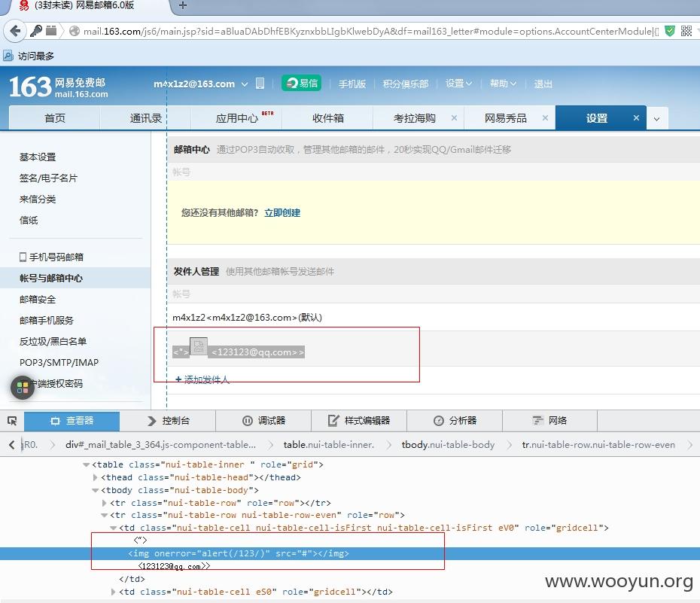
Task: Click the QR code icon in the address bar
Action: tap(686, 32)
